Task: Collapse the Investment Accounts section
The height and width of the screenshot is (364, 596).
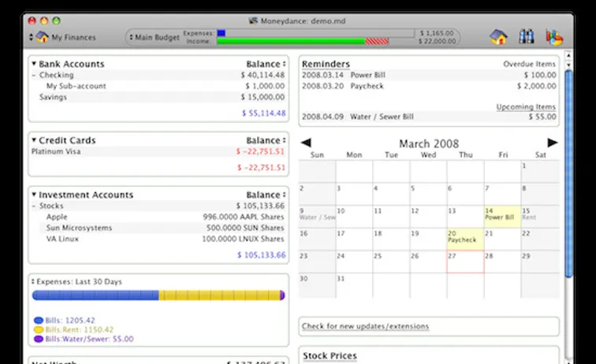Action: [x=34, y=195]
